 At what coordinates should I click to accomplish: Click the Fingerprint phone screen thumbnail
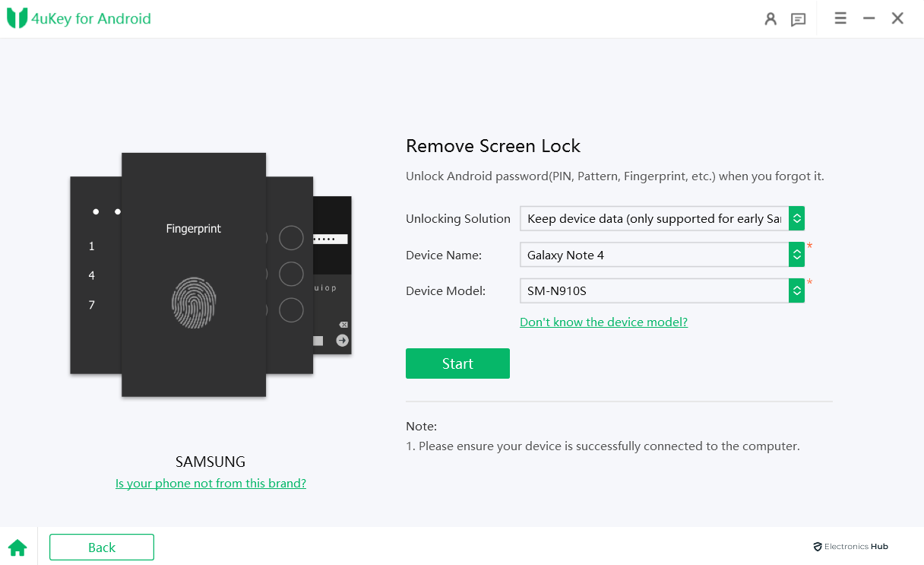194,275
